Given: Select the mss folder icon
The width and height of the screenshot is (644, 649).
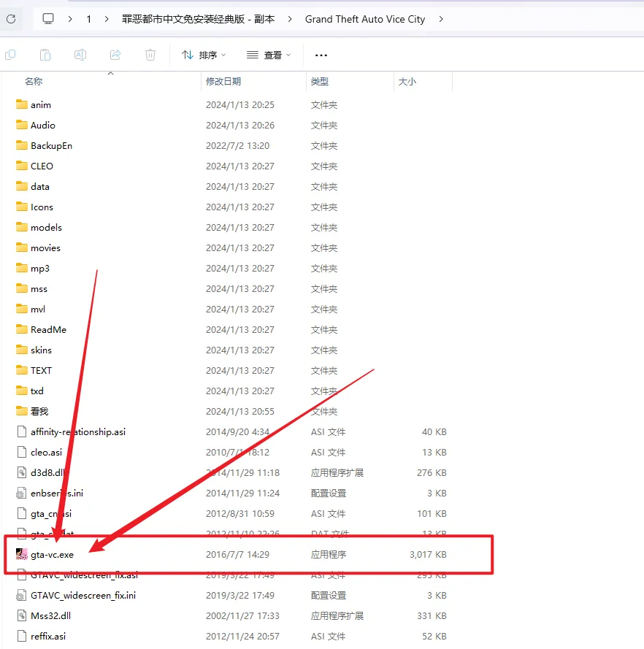Looking at the screenshot, I should click(x=21, y=288).
